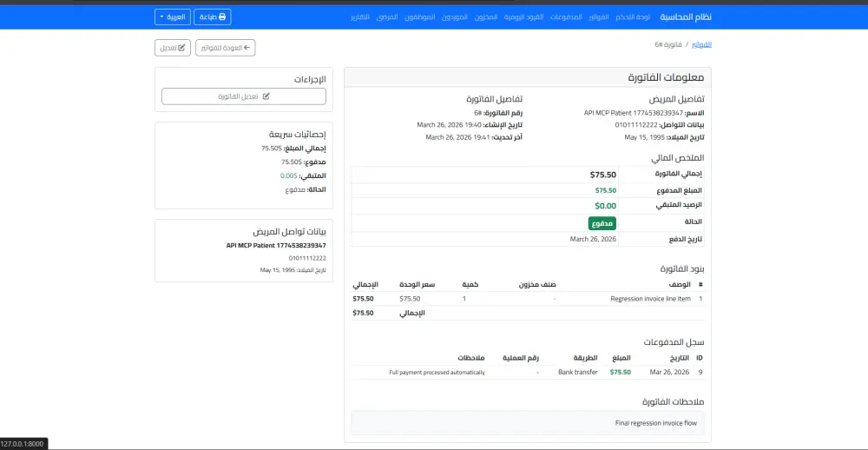Click the بنود الفاتورة heading
The width and height of the screenshot is (868, 450).
[x=682, y=268]
